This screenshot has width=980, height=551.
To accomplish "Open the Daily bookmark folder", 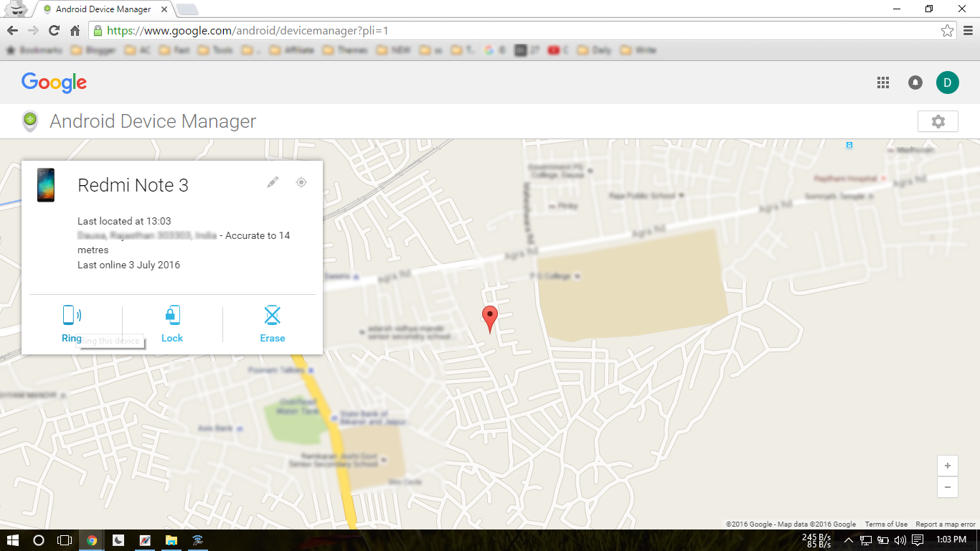I will click(594, 50).
